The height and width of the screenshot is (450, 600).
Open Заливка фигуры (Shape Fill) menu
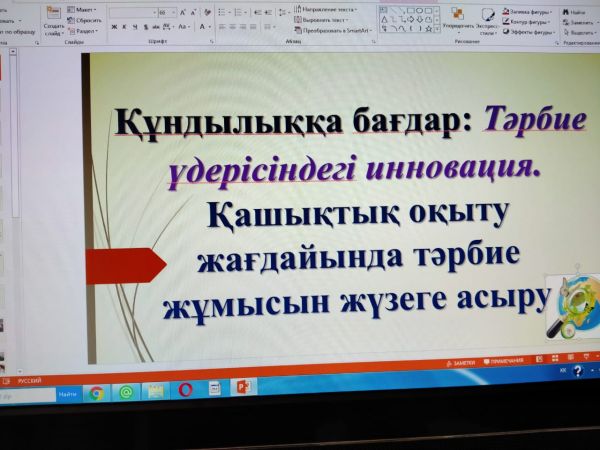pyautogui.click(x=527, y=12)
